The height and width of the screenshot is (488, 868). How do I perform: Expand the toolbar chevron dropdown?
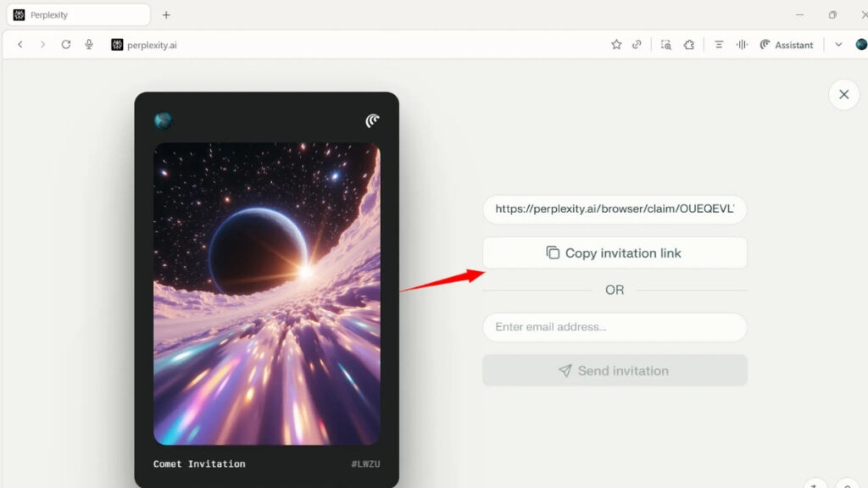tap(838, 45)
